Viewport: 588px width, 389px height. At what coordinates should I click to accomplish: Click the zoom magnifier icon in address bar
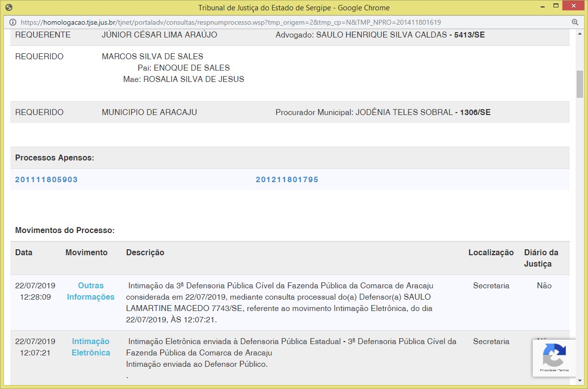[575, 22]
